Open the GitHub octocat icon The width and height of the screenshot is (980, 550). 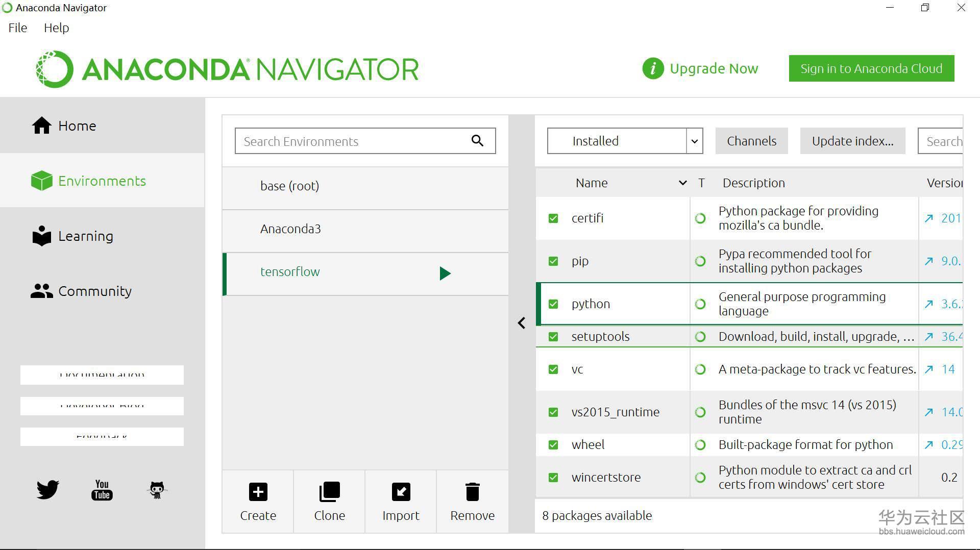pos(157,490)
